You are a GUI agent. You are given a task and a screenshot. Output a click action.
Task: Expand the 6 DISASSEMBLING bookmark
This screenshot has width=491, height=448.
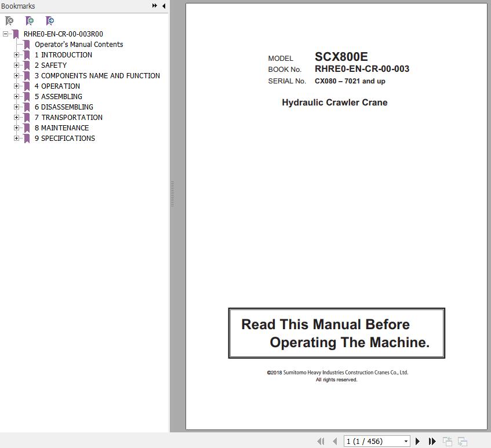[x=17, y=107]
